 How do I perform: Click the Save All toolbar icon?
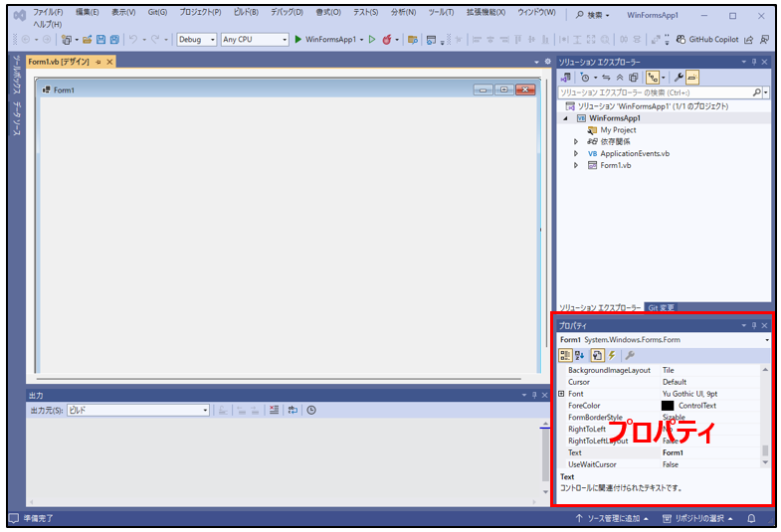114,40
